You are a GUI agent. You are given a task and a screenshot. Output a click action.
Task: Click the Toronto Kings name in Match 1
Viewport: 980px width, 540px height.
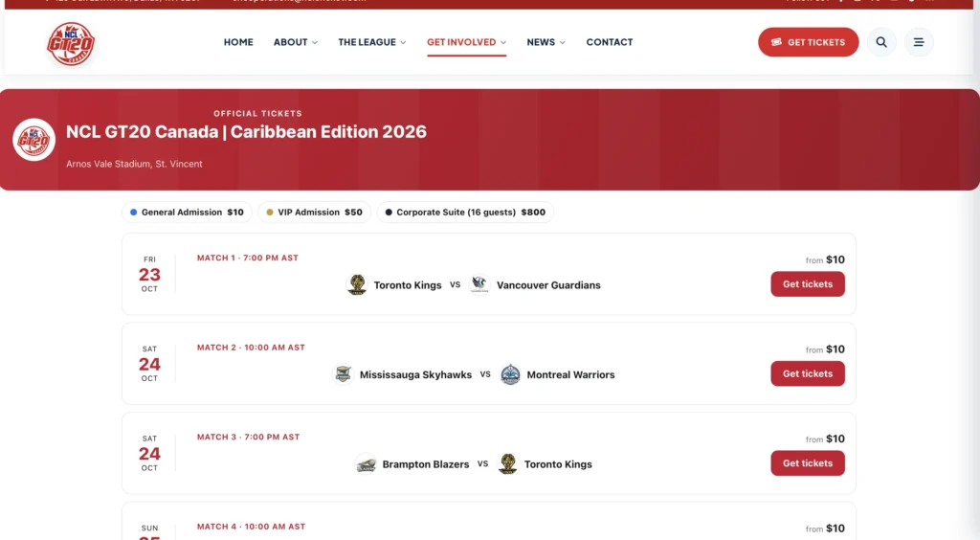[x=408, y=285]
